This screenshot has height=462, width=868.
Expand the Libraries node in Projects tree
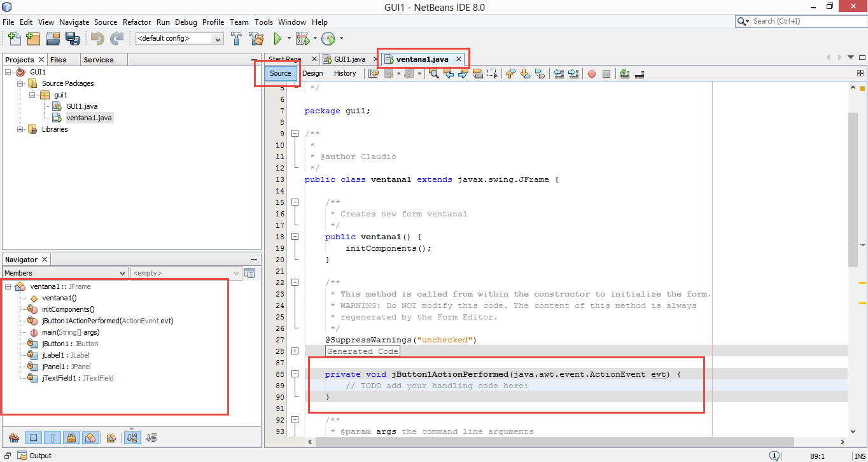click(20, 129)
